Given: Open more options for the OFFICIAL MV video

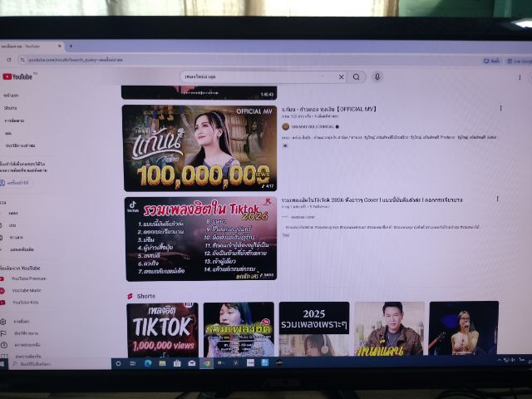Looking at the screenshot, I should point(500,108).
